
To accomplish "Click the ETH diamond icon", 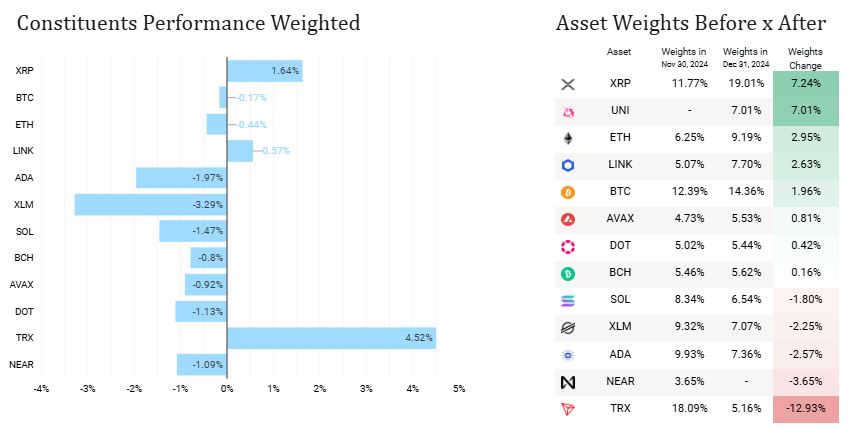I will 568,139.
